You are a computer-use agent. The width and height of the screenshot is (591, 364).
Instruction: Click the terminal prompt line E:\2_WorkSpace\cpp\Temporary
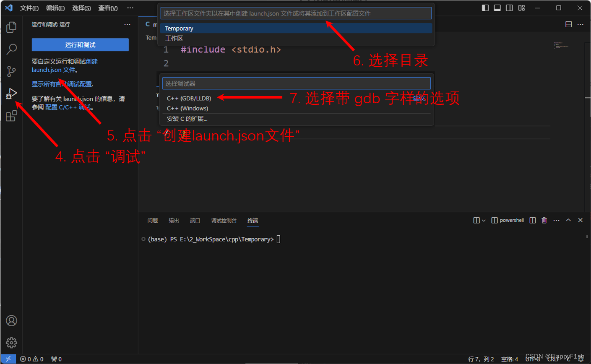tap(211, 239)
